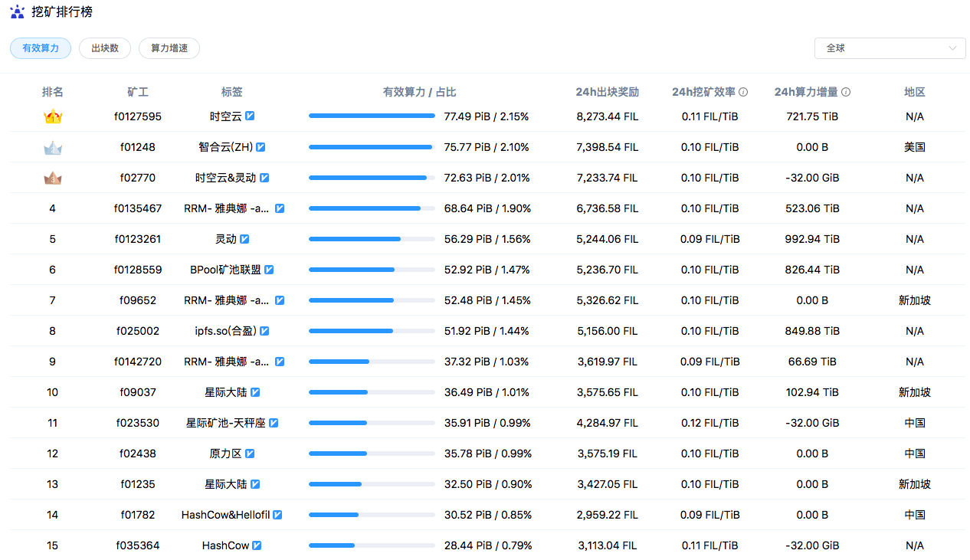Viewport: 970px width, 560px height.
Task: Click the info icon next to 24h算力增量
Action: [845, 91]
